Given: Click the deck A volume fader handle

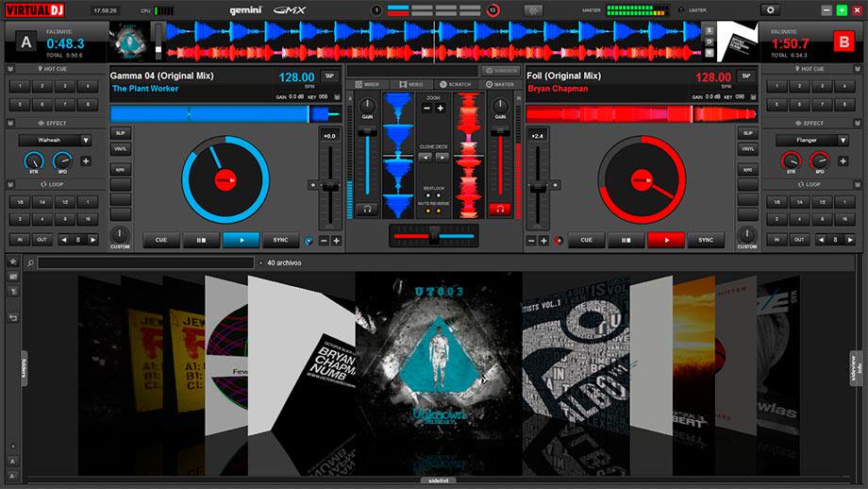Looking at the screenshot, I should point(367,132).
